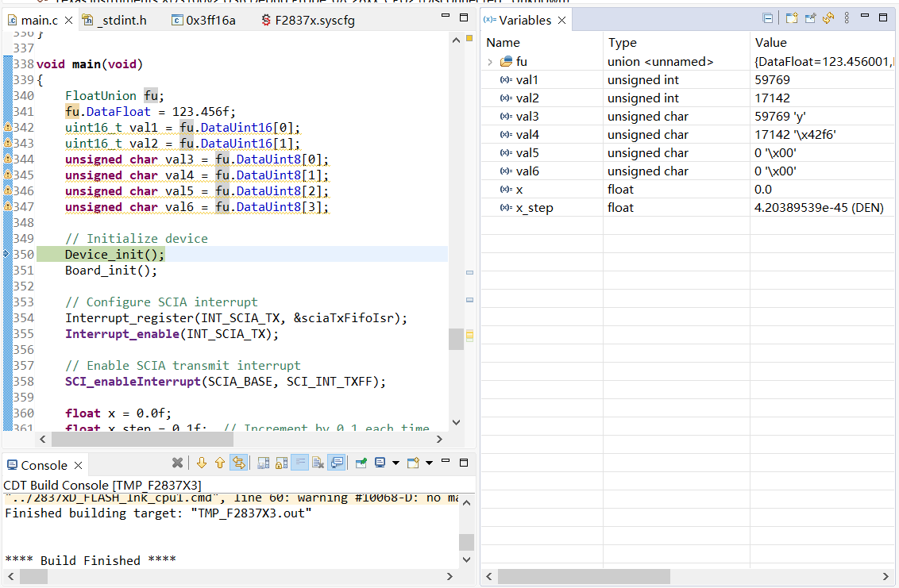Click the Clear Console icon
The height and width of the screenshot is (588, 899).
click(x=318, y=463)
